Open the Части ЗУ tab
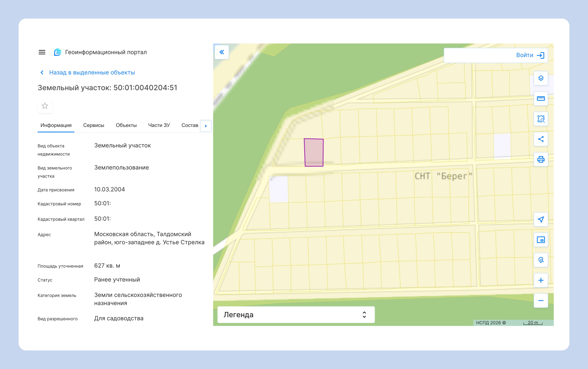 [159, 125]
